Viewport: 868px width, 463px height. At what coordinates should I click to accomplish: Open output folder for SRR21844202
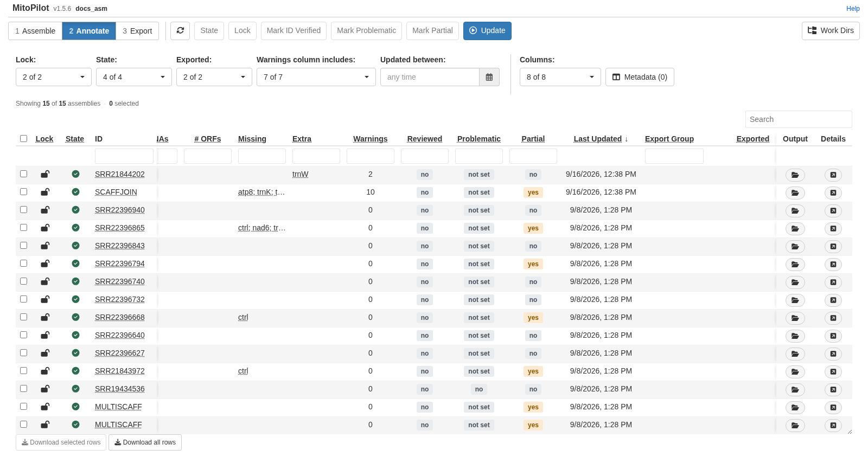pyautogui.click(x=795, y=175)
